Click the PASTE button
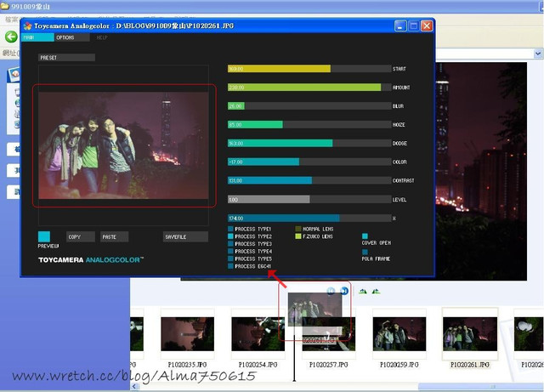Screen dimensions: 544x392 pos(115,236)
